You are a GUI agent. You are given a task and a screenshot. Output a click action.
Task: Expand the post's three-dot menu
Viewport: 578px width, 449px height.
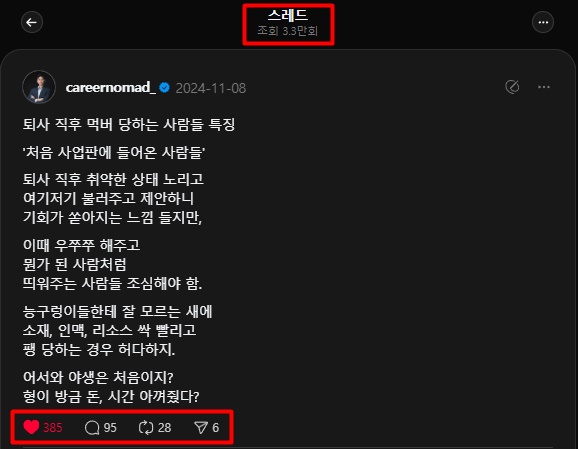[x=544, y=87]
